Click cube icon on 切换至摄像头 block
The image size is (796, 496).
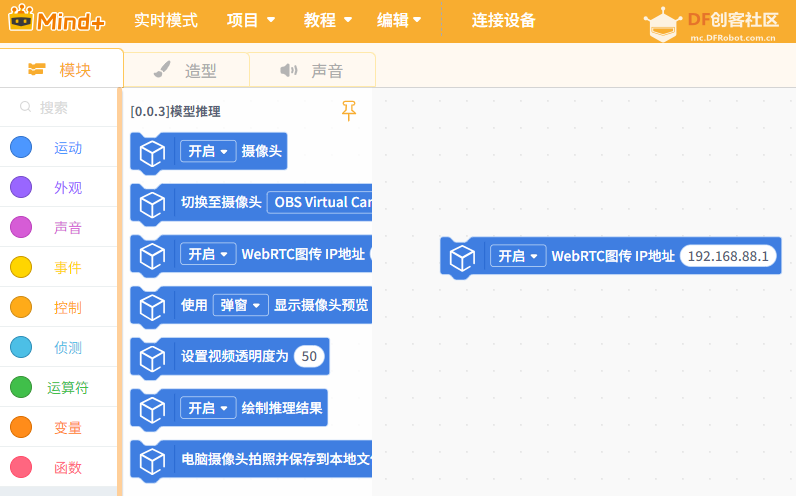(x=152, y=205)
